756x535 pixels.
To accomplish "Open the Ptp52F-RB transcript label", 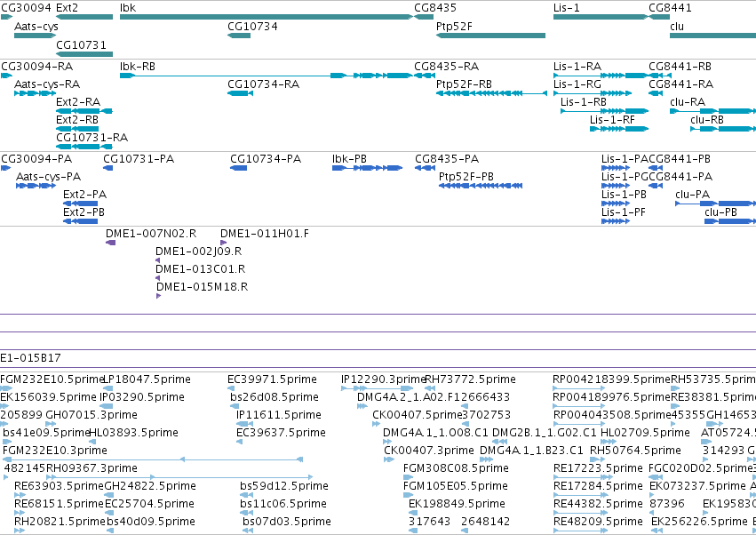I will 464,84.
